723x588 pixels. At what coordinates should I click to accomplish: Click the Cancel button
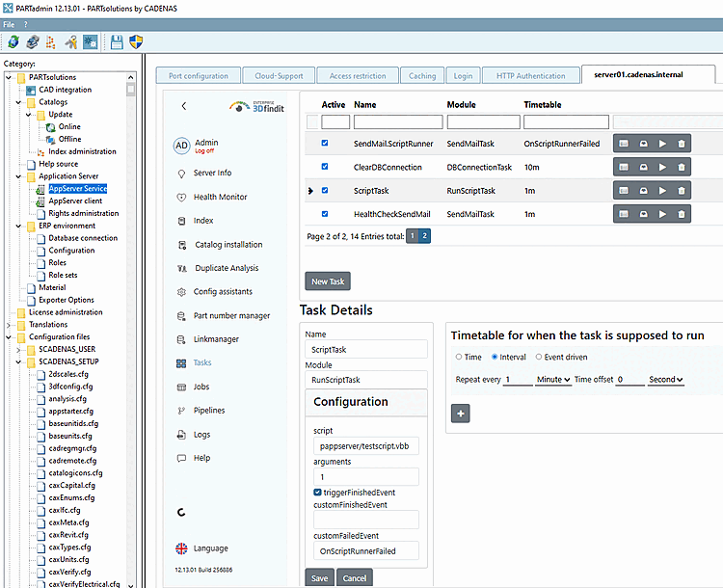click(355, 577)
